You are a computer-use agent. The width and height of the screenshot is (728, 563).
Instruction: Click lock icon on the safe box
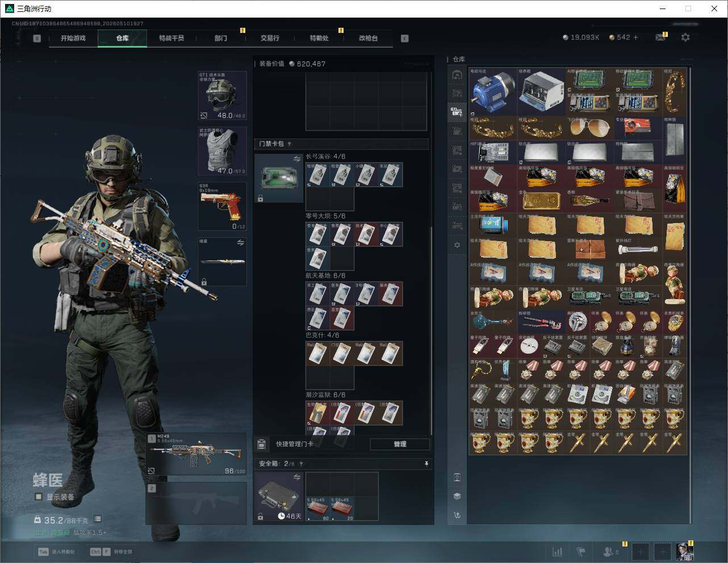click(260, 516)
